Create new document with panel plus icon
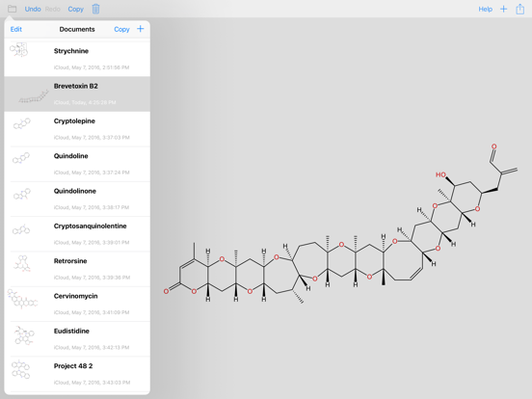532x399 pixels. click(140, 29)
